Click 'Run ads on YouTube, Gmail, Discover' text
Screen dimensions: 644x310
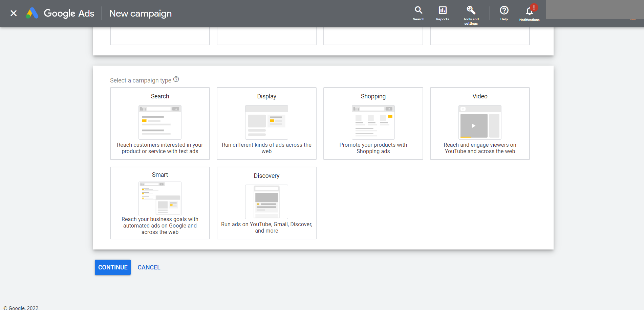coord(266,228)
